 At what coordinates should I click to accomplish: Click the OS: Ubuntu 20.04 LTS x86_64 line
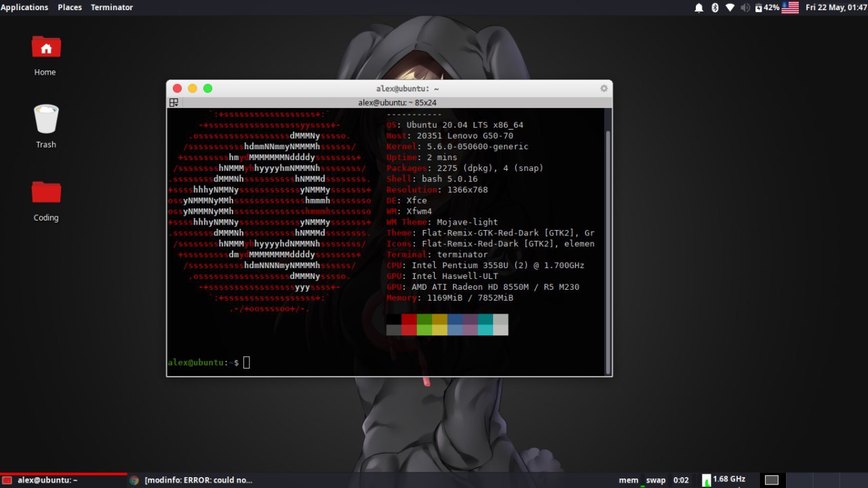tap(455, 125)
